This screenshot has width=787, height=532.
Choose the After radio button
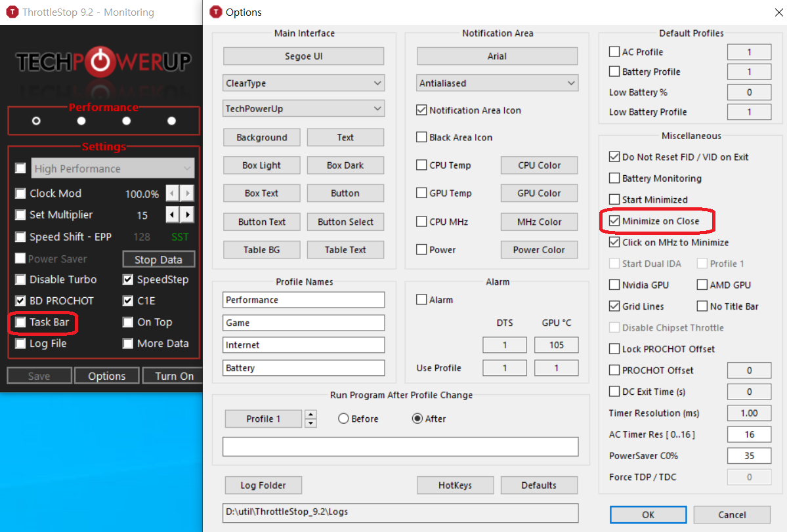(417, 419)
